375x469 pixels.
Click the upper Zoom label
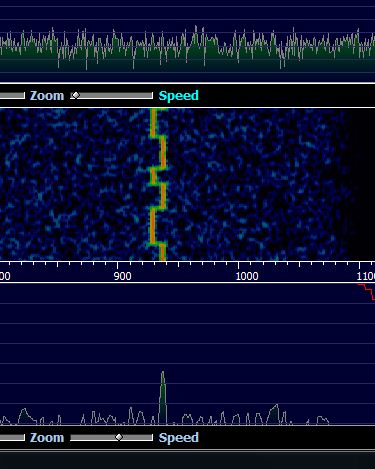(x=47, y=96)
